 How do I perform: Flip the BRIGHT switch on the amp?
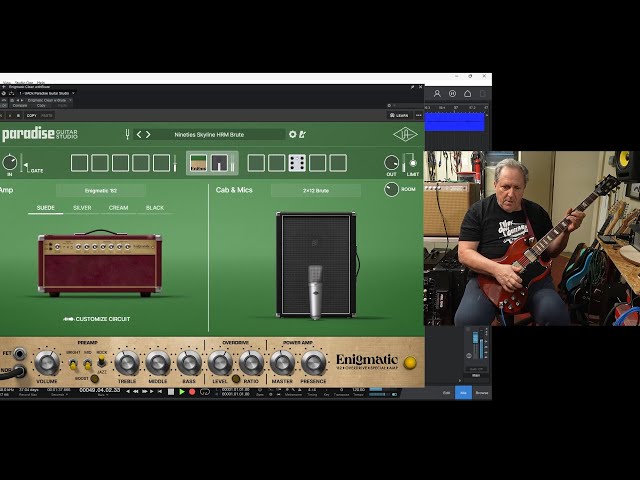73,363
